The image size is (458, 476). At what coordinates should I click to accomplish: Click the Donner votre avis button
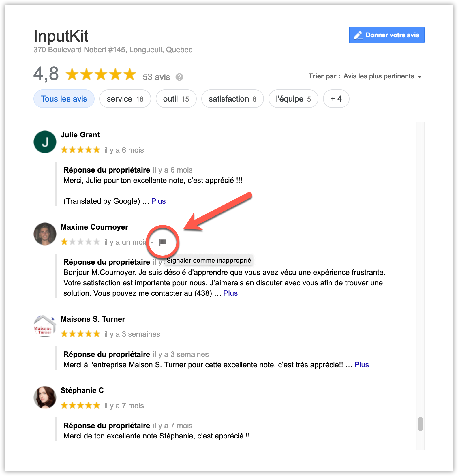pos(387,35)
